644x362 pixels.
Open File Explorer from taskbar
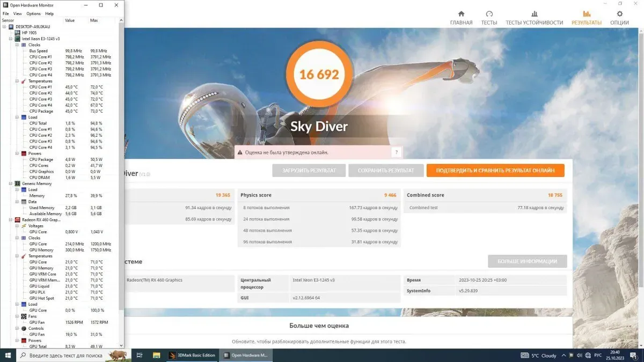coord(157,355)
